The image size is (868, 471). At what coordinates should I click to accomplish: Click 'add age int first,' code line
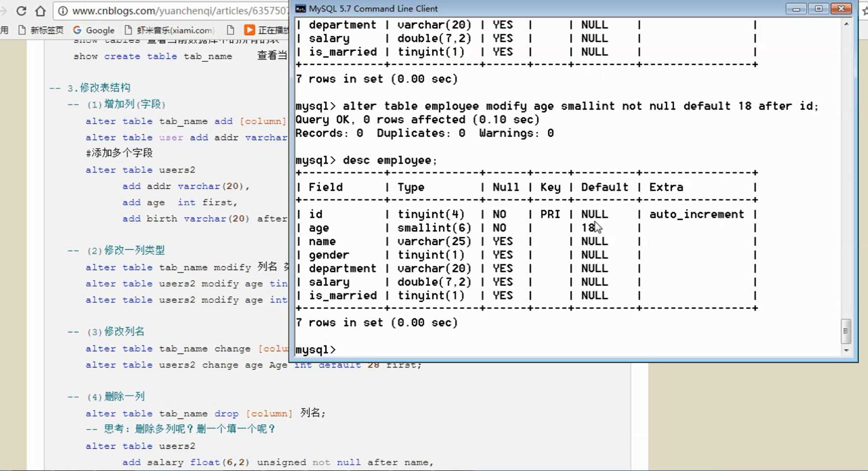coord(180,202)
